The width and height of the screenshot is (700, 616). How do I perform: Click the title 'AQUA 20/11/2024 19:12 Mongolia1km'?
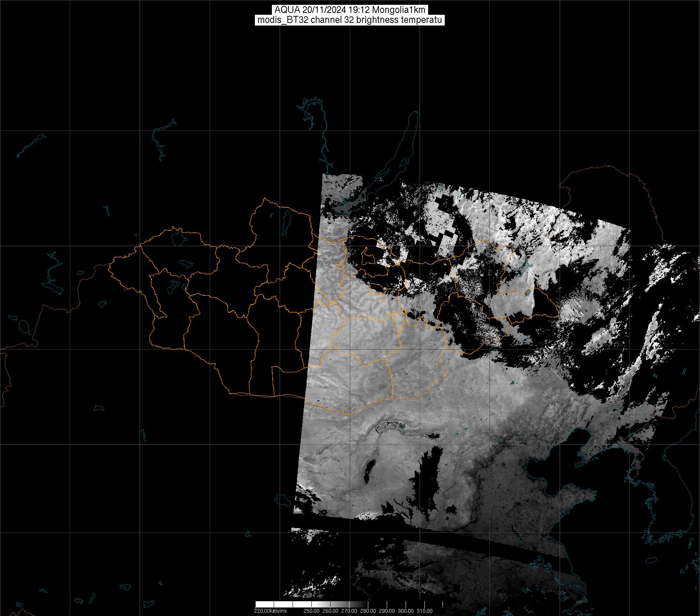tap(350, 10)
